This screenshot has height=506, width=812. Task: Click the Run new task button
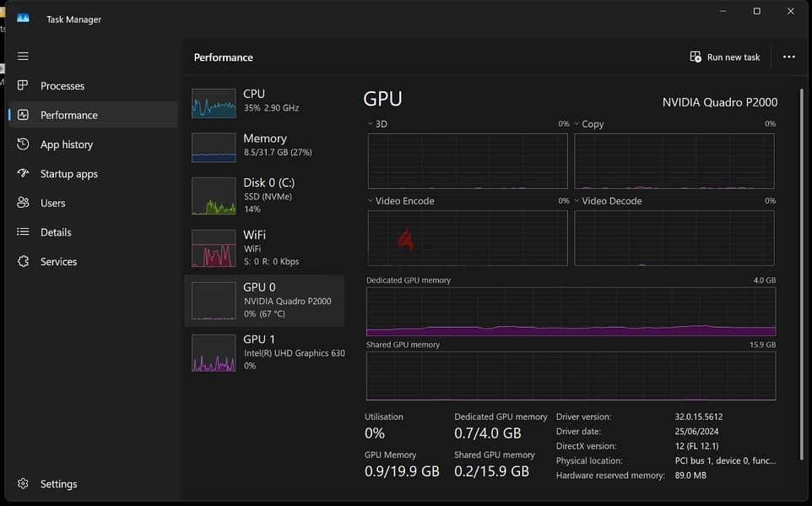(x=725, y=57)
